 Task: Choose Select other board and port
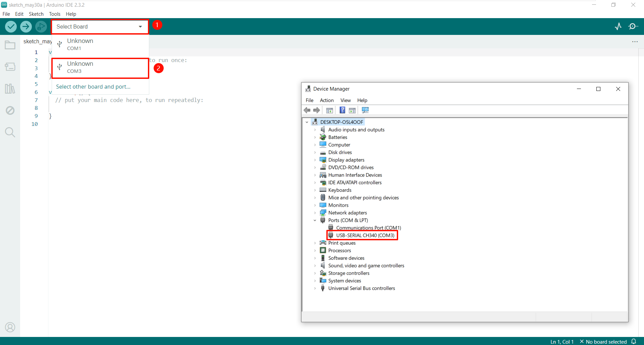pyautogui.click(x=93, y=87)
